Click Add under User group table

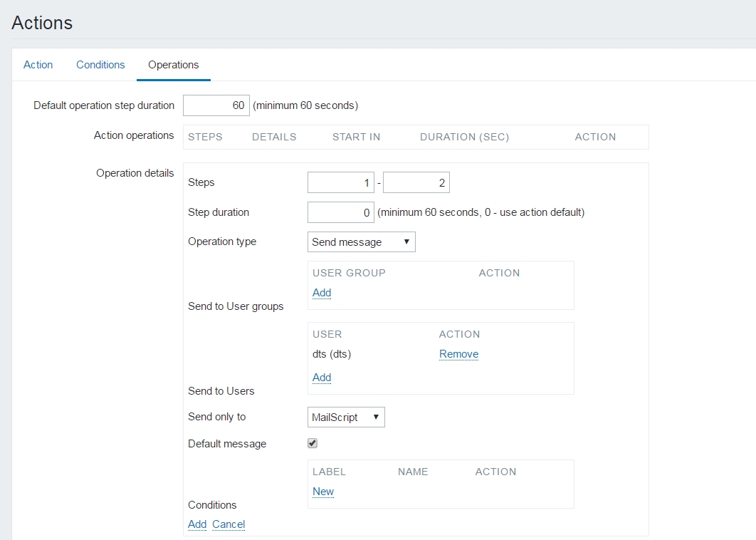point(322,292)
